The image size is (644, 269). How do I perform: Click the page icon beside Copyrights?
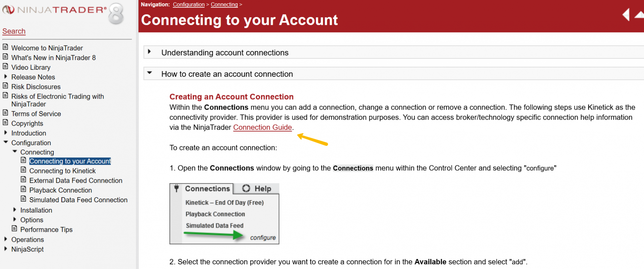5,122
